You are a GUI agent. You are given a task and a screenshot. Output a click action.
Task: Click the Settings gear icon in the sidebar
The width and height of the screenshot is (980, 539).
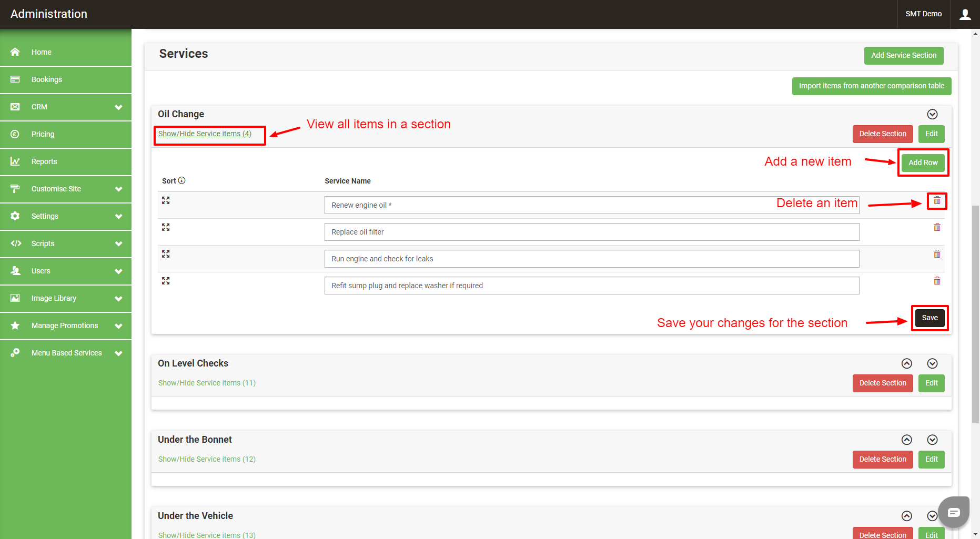click(15, 216)
